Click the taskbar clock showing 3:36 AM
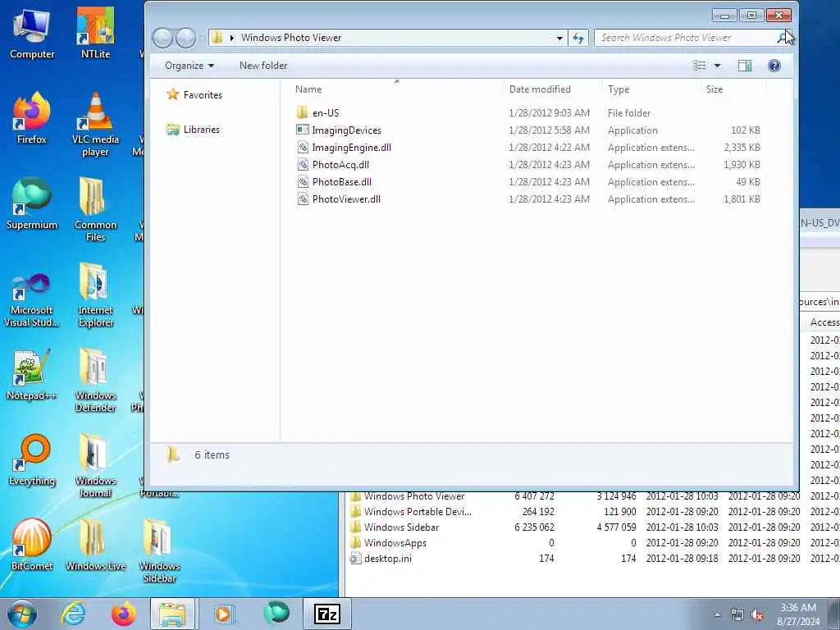This screenshot has width=840, height=630. click(x=798, y=614)
